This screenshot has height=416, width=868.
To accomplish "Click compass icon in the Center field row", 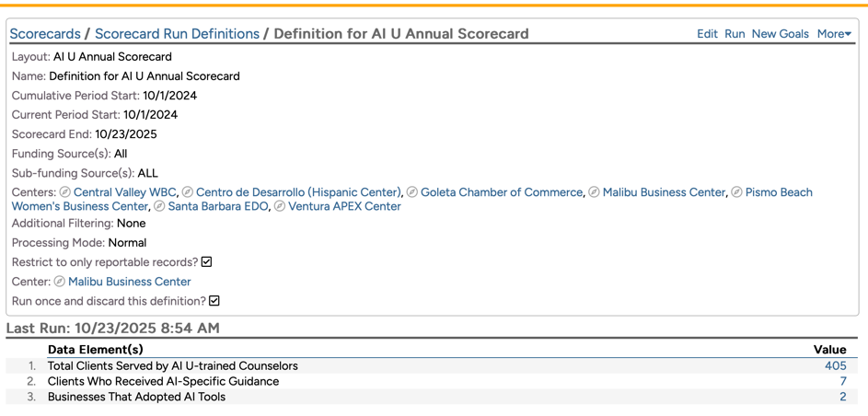I will tap(60, 282).
